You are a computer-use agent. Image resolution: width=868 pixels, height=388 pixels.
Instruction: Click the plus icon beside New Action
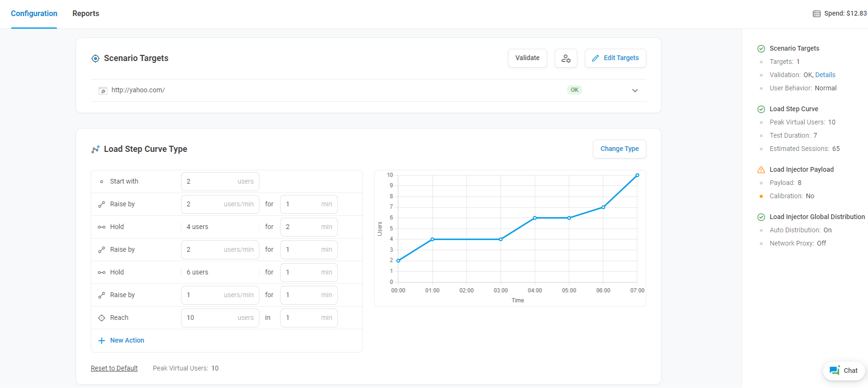(102, 341)
